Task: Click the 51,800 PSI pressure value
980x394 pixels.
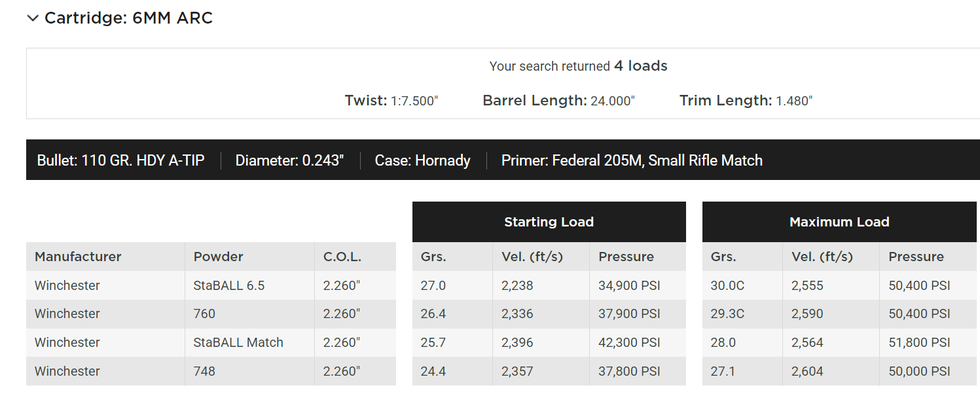Action: [x=919, y=342]
